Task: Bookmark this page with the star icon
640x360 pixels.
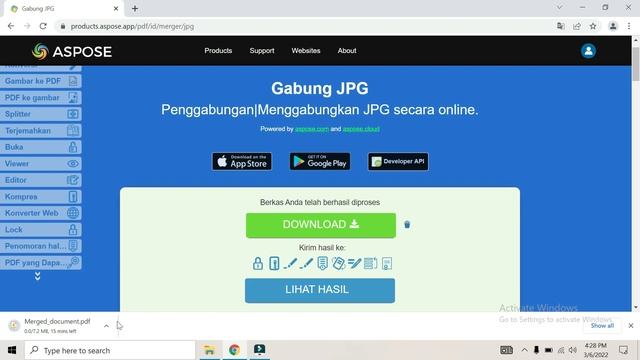Action: pyautogui.click(x=593, y=26)
